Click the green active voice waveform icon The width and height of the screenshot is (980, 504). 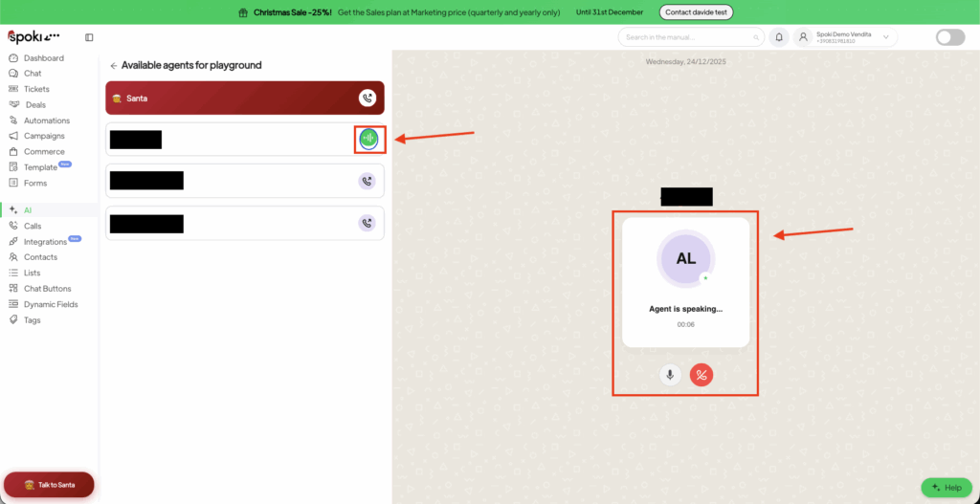click(x=368, y=139)
